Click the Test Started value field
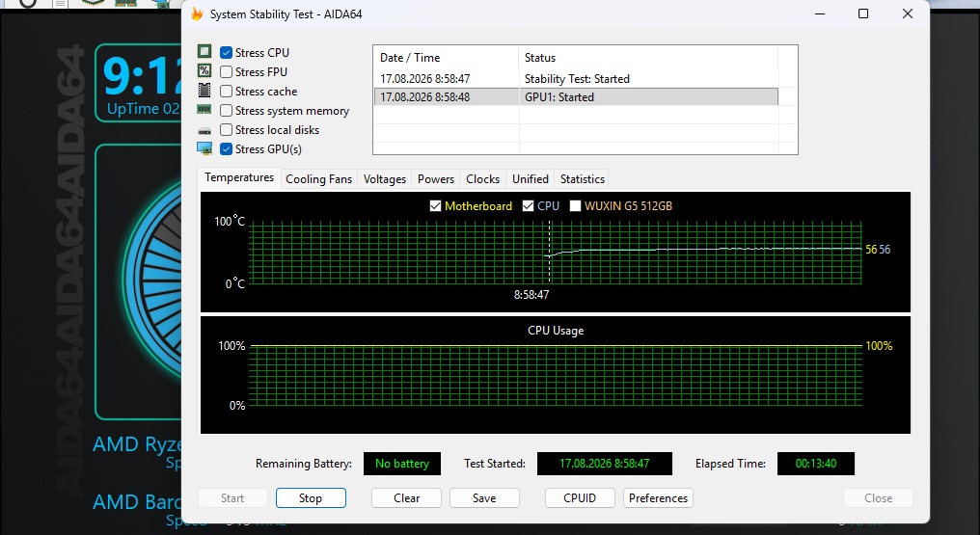The image size is (980, 535). (605, 464)
